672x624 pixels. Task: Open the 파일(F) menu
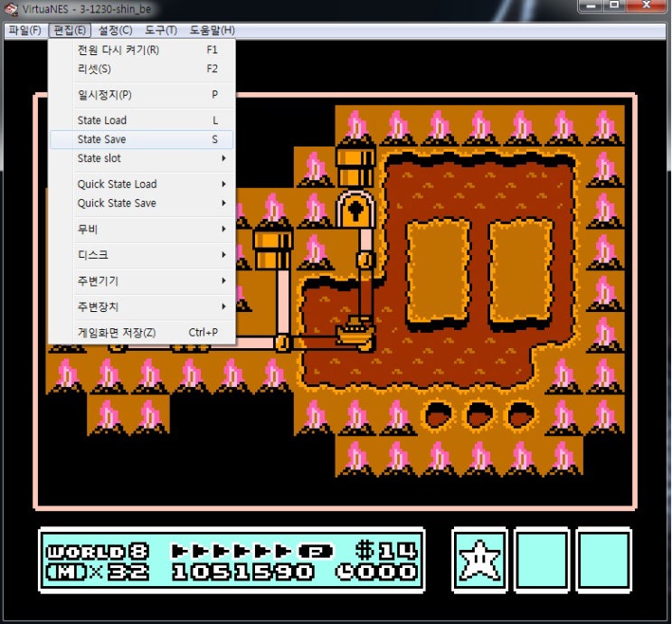pyautogui.click(x=24, y=31)
